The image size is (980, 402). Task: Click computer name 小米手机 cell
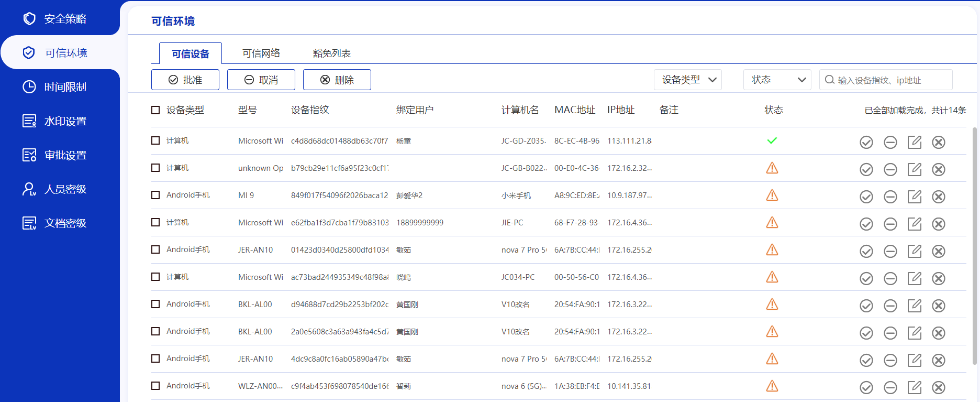click(516, 195)
